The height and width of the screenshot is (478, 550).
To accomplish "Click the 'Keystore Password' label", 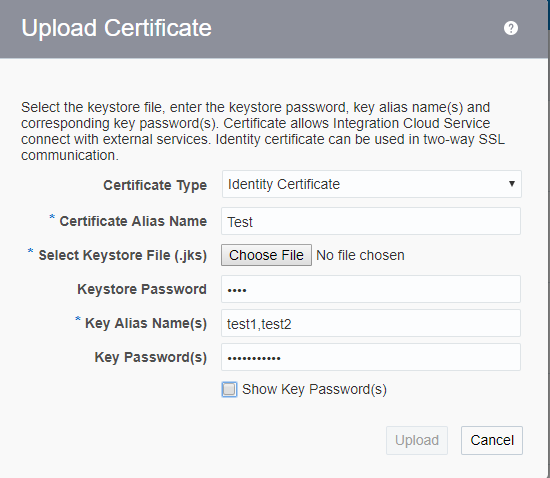I will point(142,289).
